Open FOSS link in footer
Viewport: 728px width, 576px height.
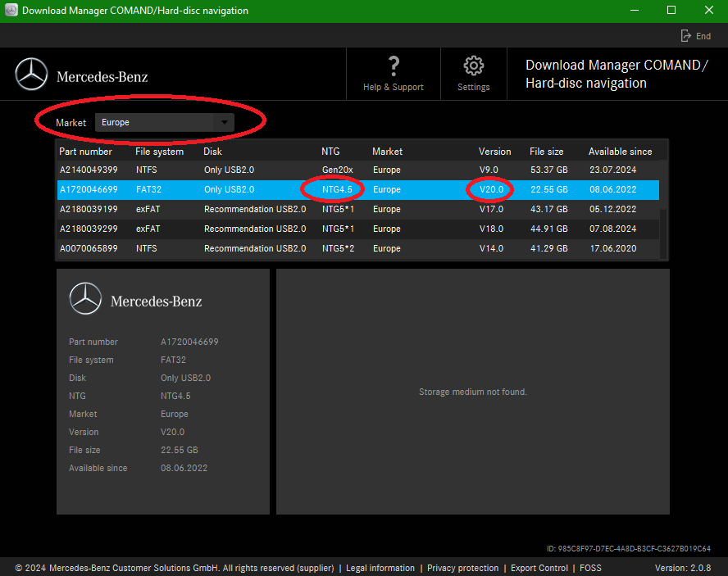(x=590, y=568)
